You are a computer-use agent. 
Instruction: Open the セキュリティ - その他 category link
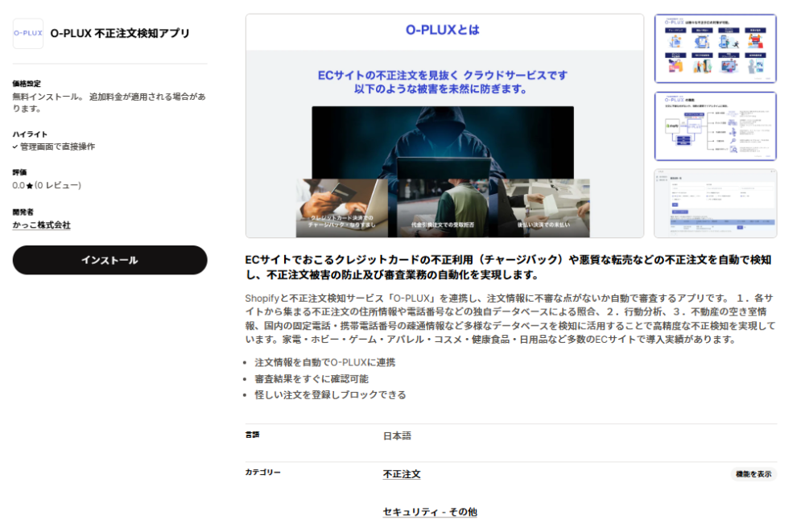coord(430,511)
